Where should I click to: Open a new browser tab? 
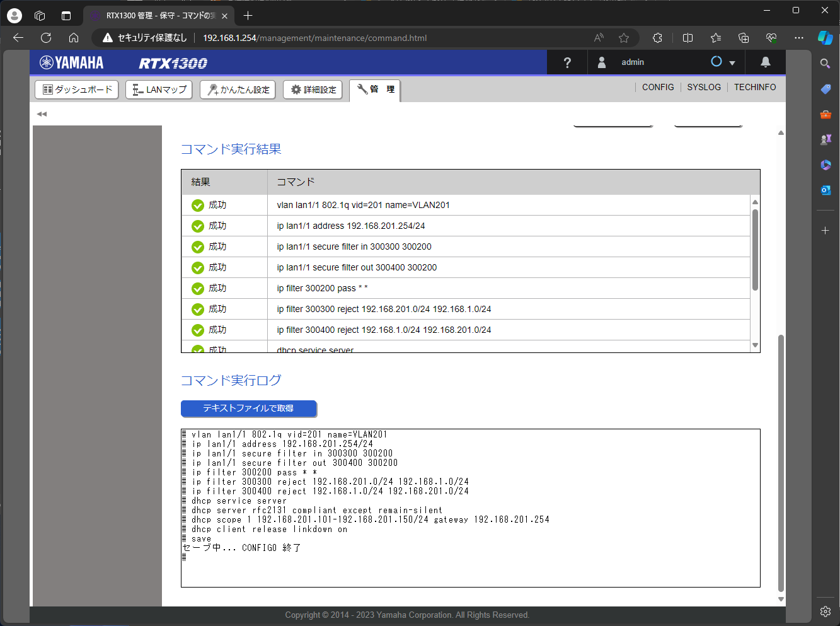248,16
